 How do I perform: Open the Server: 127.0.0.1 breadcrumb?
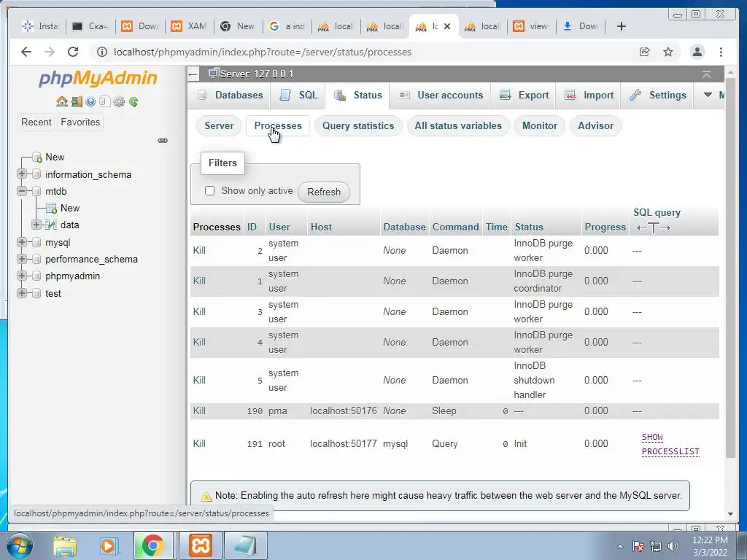(x=256, y=74)
